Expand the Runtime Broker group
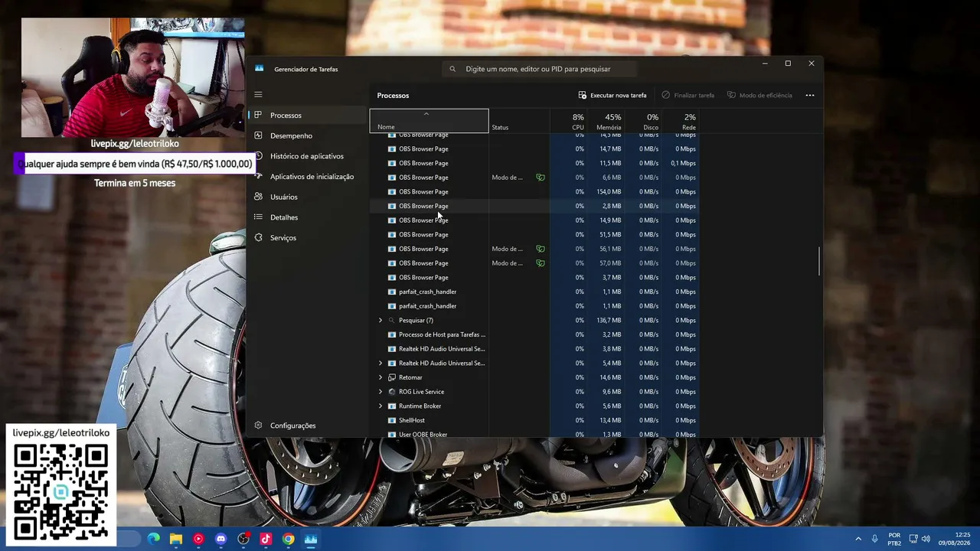The width and height of the screenshot is (980, 551). (381, 406)
